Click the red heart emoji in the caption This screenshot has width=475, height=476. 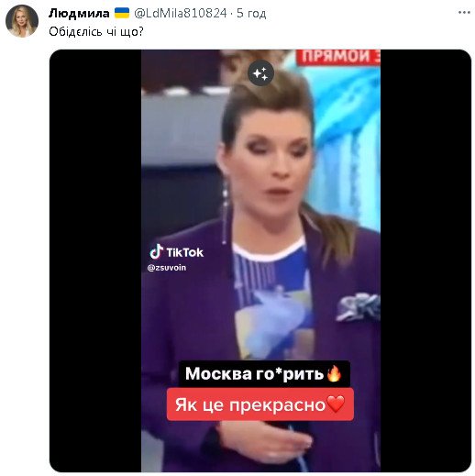click(x=336, y=404)
